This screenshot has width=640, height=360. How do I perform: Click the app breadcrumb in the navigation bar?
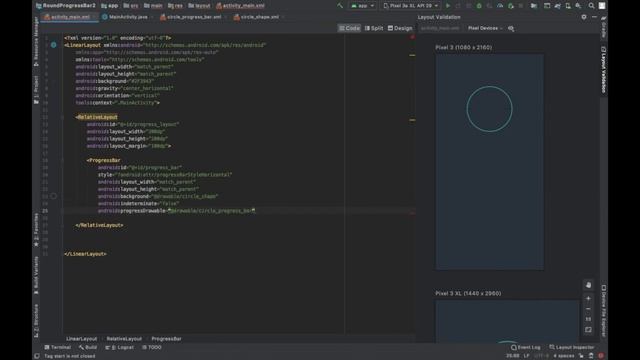coord(110,6)
